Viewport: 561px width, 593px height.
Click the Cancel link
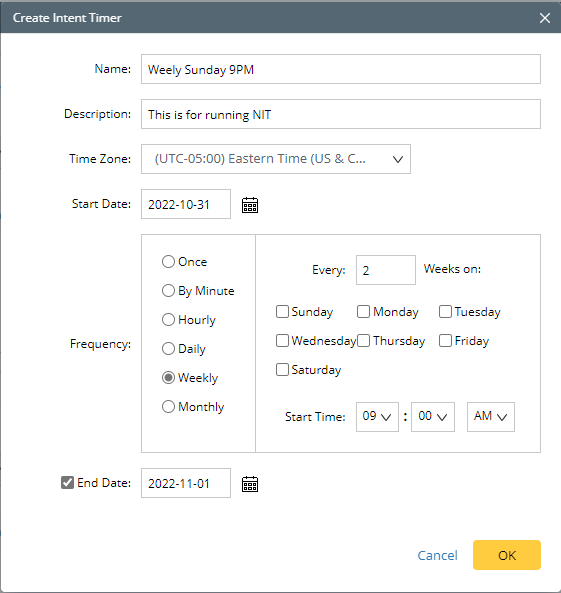click(437, 555)
